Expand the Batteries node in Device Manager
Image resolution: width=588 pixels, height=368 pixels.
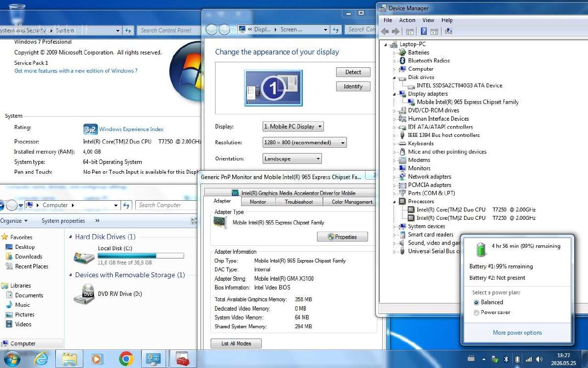point(394,53)
